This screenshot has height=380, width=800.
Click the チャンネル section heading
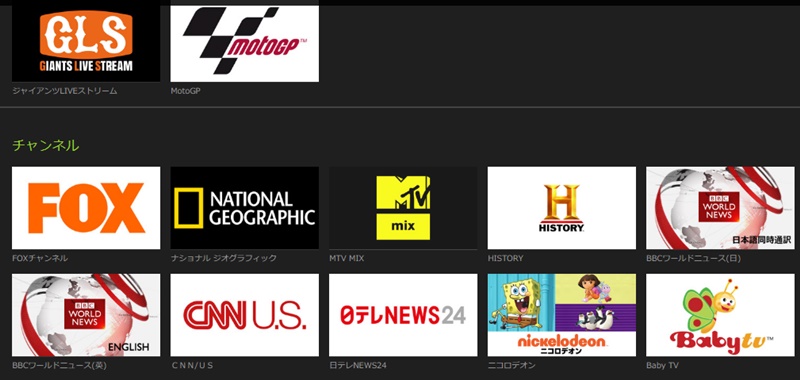45,145
